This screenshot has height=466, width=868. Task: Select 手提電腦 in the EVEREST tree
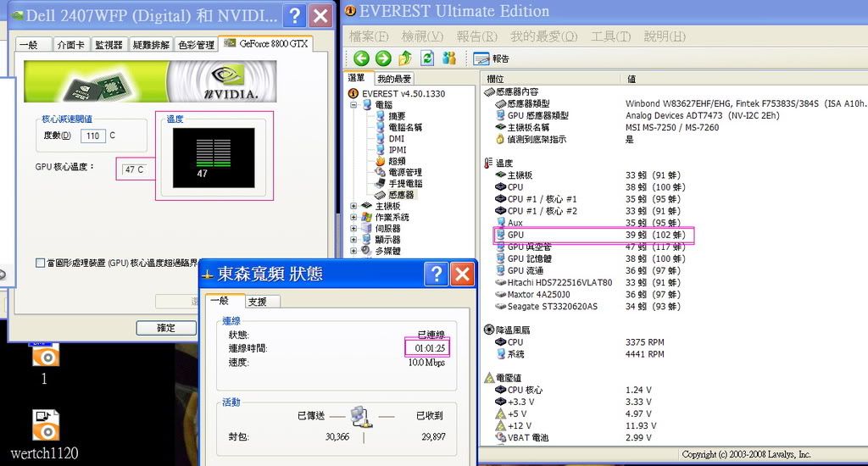coord(398,183)
